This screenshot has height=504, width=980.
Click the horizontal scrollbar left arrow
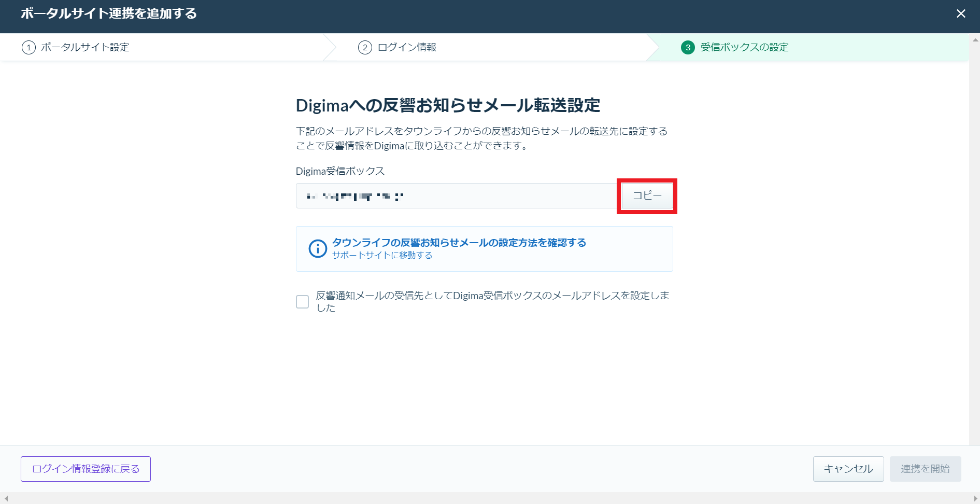(6, 498)
